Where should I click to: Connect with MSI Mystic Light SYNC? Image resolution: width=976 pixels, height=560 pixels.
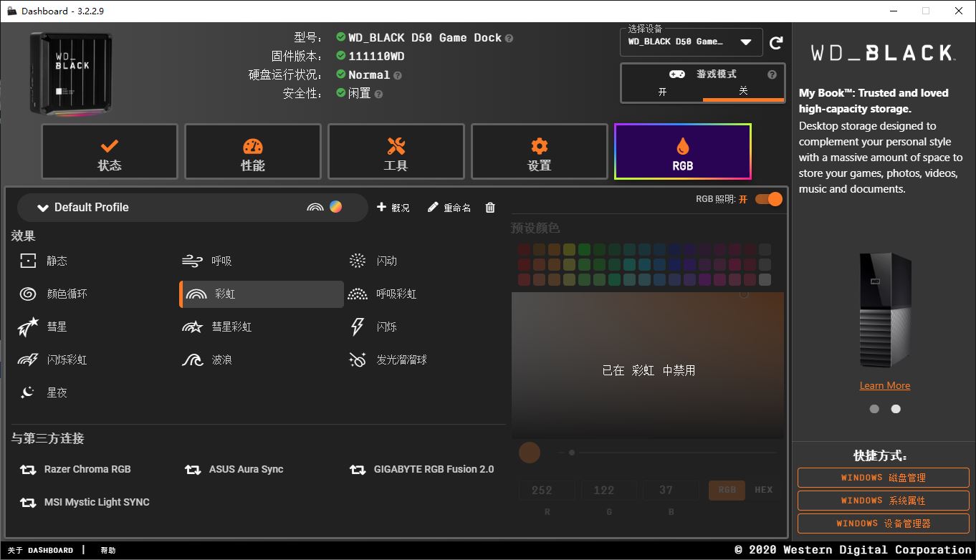(x=85, y=503)
